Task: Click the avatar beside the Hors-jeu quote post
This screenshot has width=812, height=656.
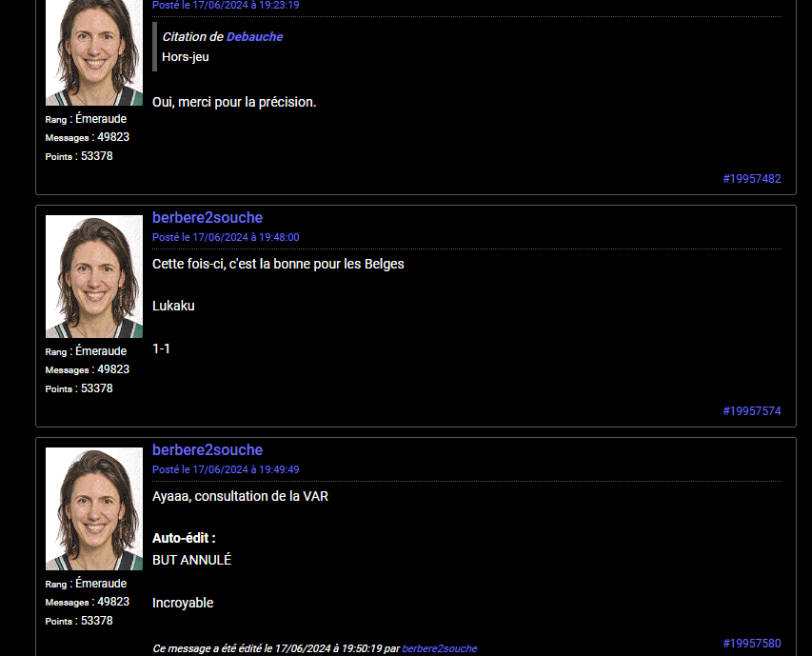Action: (x=94, y=52)
